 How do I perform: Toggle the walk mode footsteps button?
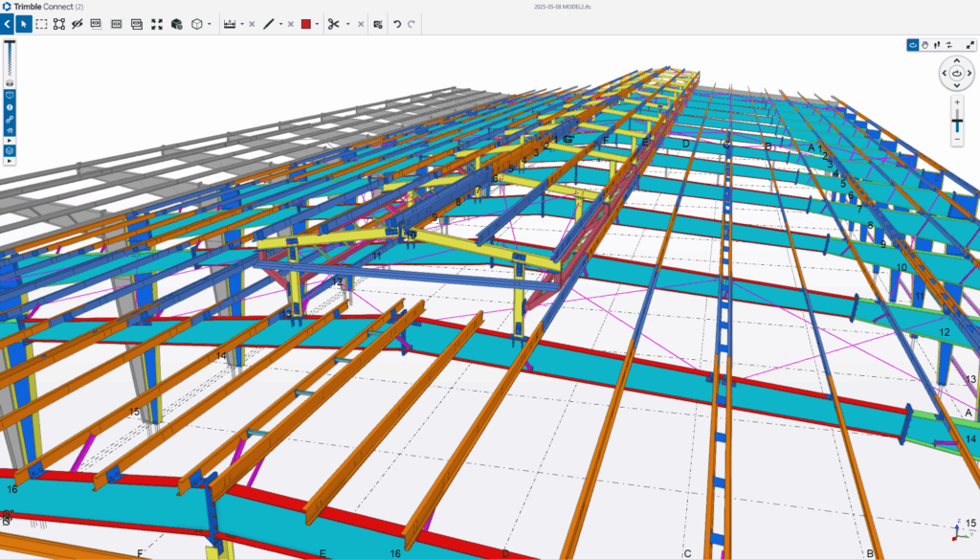(937, 44)
